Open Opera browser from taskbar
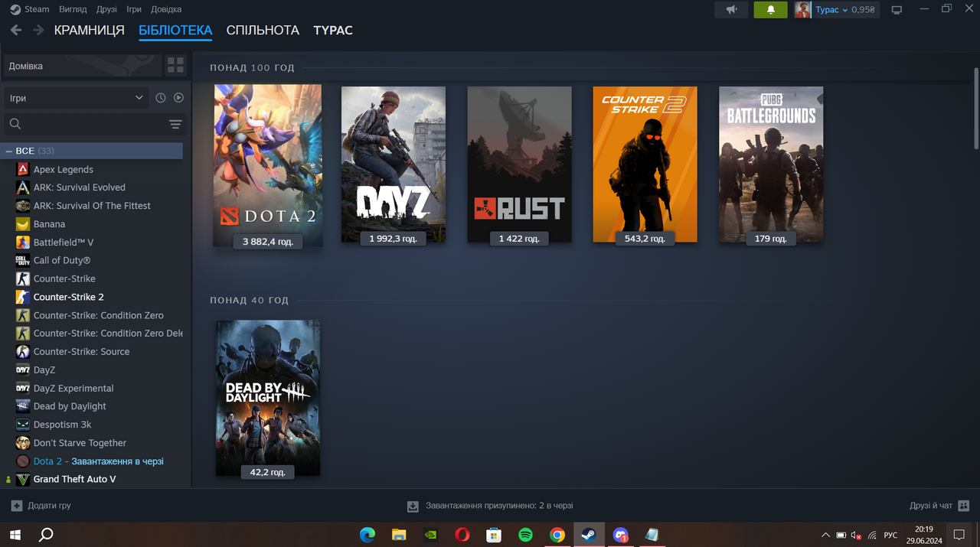 click(x=462, y=535)
